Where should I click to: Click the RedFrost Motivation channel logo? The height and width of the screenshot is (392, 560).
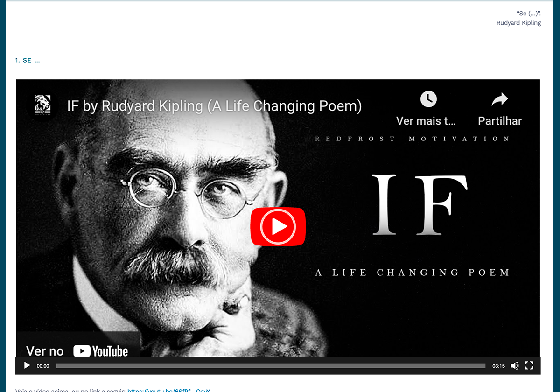[x=43, y=105]
